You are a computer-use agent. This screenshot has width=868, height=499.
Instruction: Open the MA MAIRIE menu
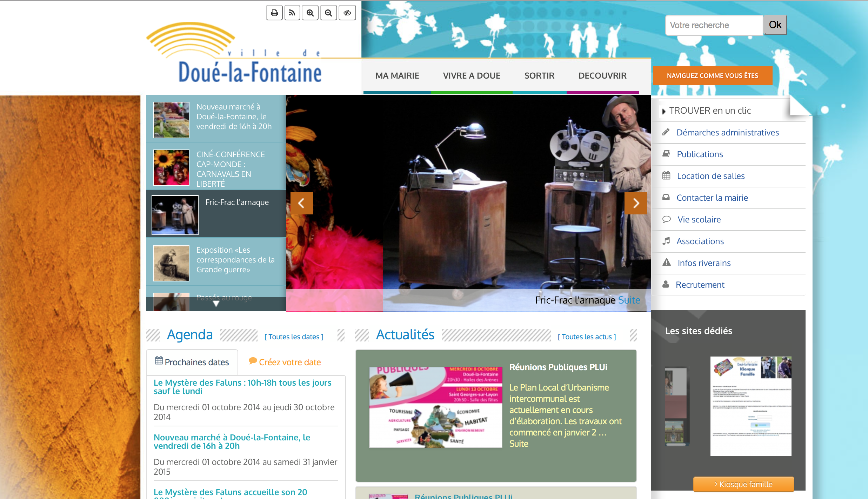tap(397, 76)
